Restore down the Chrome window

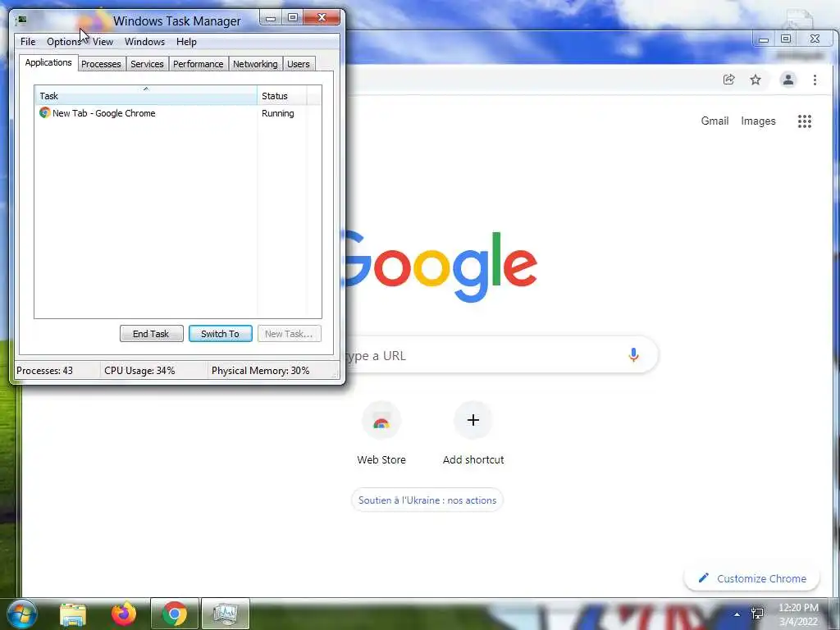tap(786, 39)
